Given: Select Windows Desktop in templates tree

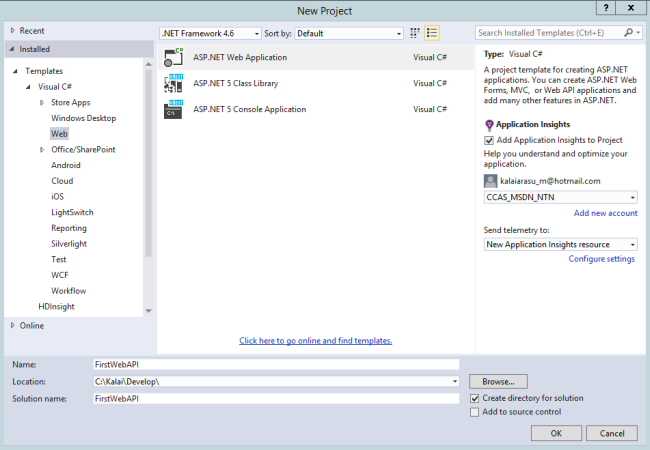Looking at the screenshot, I should click(83, 119).
